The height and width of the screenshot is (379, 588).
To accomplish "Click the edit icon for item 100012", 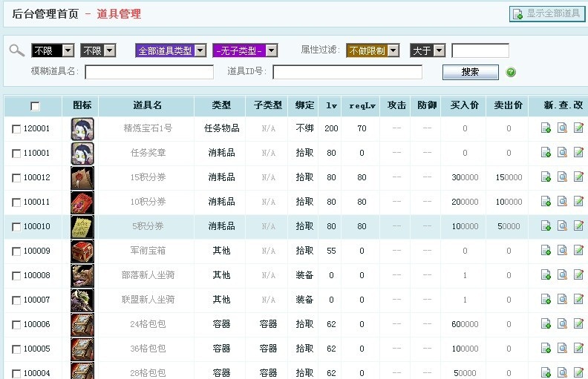I will click(x=578, y=177).
